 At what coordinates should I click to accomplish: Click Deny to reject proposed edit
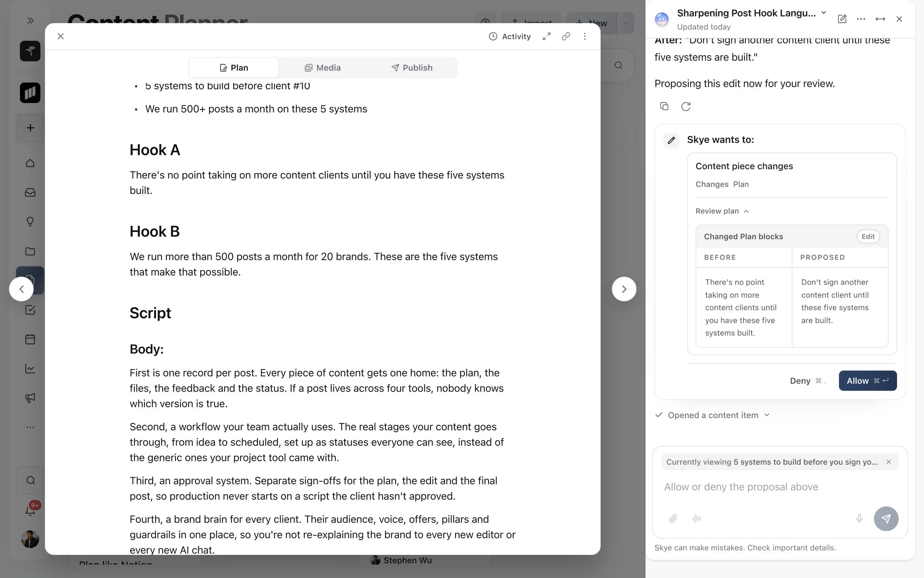(808, 381)
